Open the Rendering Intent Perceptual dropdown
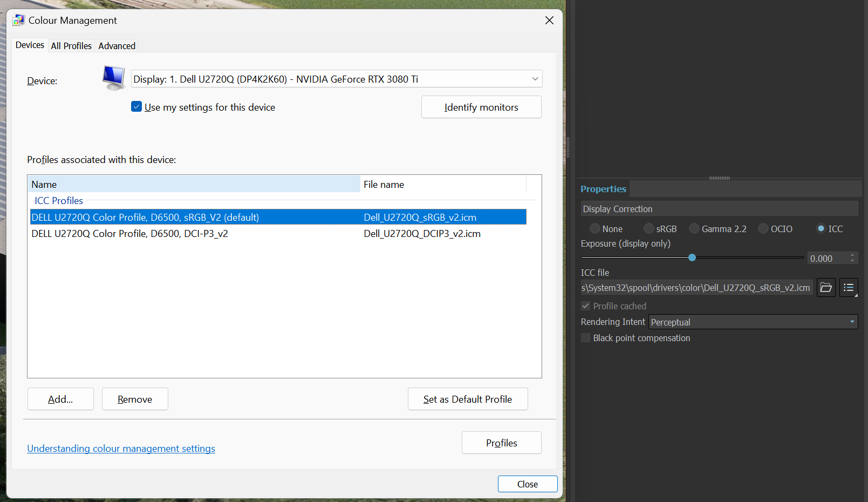This screenshot has width=868, height=502. click(x=753, y=322)
